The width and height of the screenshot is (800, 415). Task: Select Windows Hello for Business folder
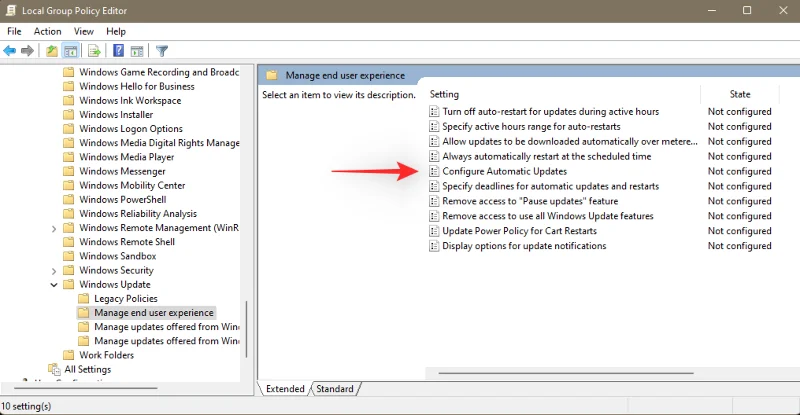coord(137,87)
